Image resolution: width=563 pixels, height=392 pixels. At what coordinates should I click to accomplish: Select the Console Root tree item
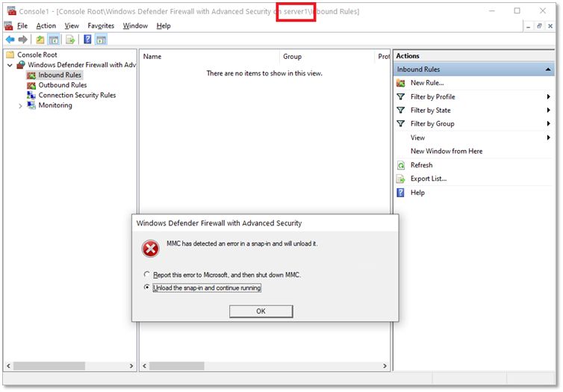[37, 55]
